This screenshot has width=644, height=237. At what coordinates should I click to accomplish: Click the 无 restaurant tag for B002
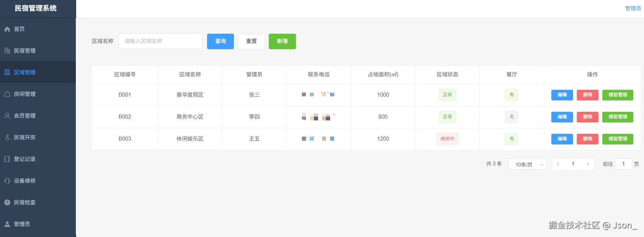[x=512, y=117]
